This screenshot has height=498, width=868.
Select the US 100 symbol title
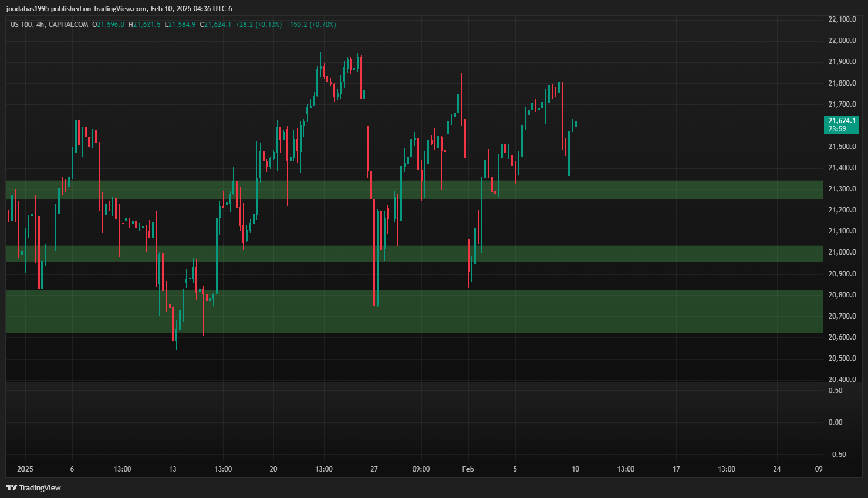point(21,25)
